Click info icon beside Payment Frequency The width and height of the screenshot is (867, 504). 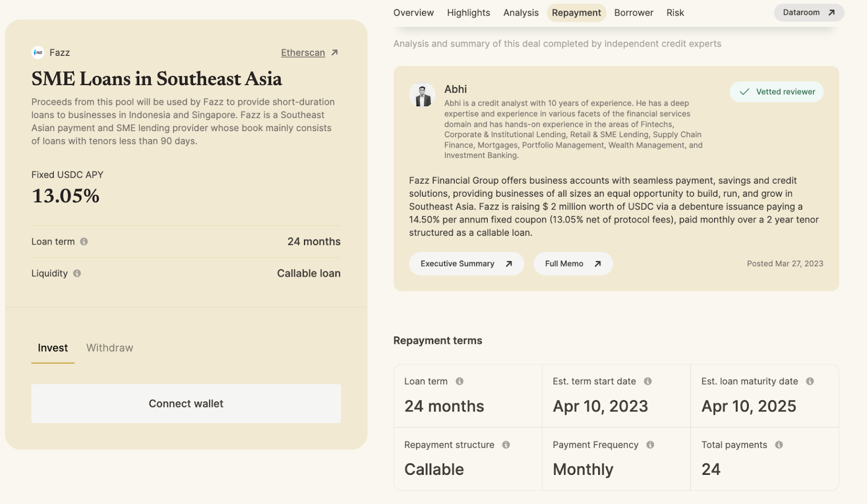(x=650, y=445)
